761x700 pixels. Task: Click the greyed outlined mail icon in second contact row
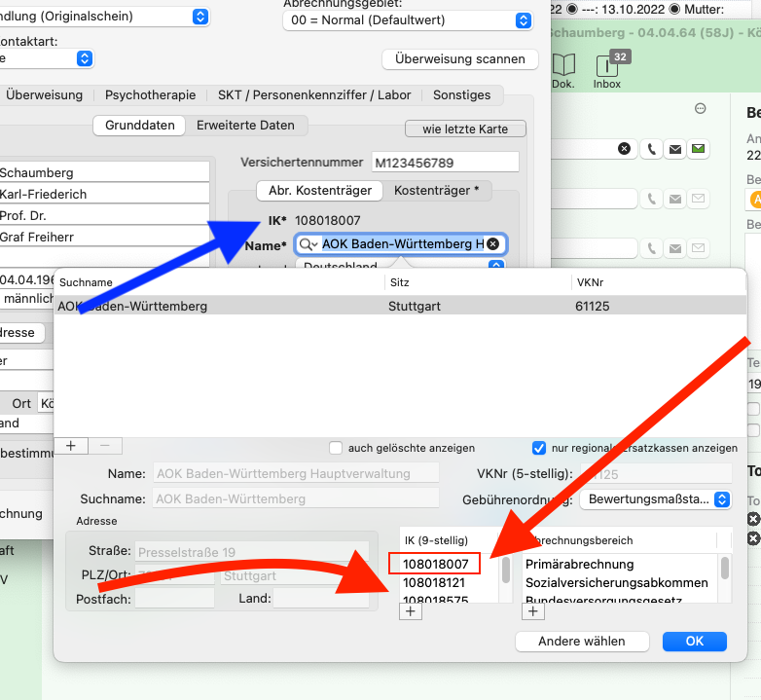(698, 199)
